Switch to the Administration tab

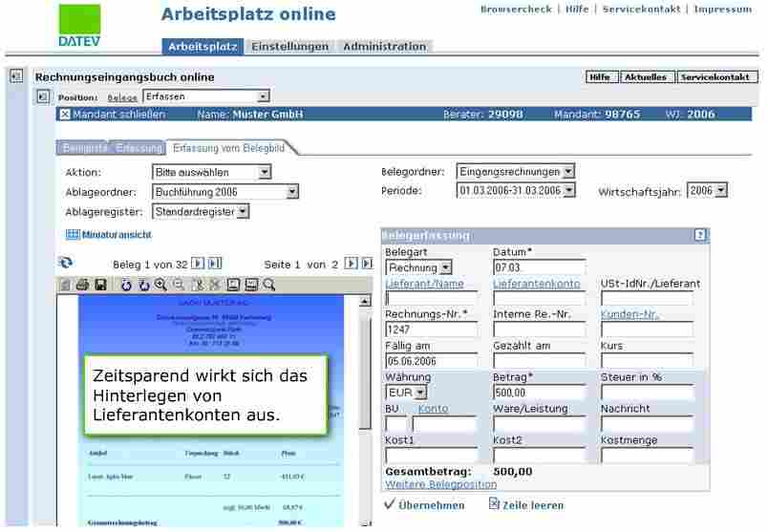[x=385, y=47]
